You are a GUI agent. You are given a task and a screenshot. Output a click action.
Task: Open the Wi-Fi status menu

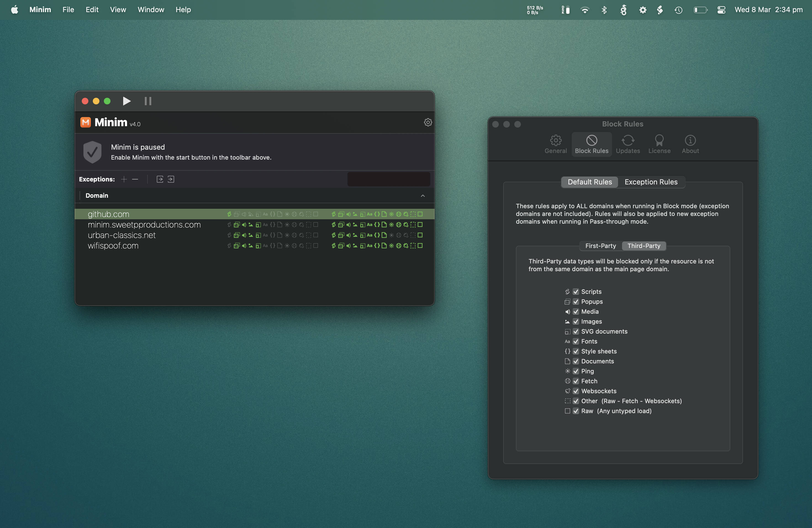tap(585, 10)
